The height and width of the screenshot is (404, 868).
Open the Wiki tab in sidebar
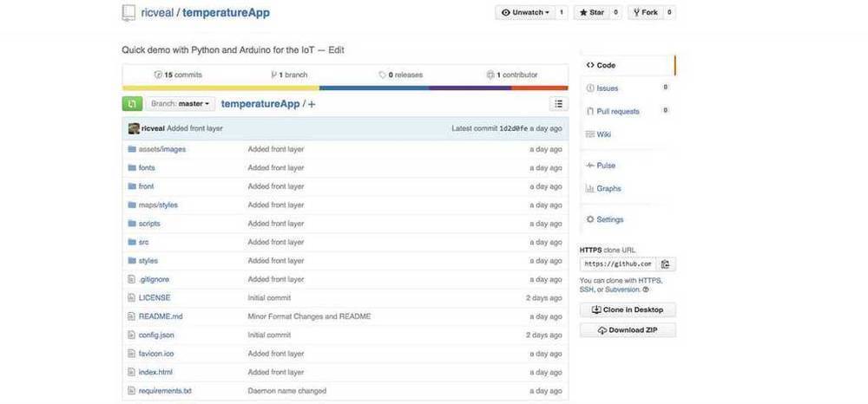(603, 134)
